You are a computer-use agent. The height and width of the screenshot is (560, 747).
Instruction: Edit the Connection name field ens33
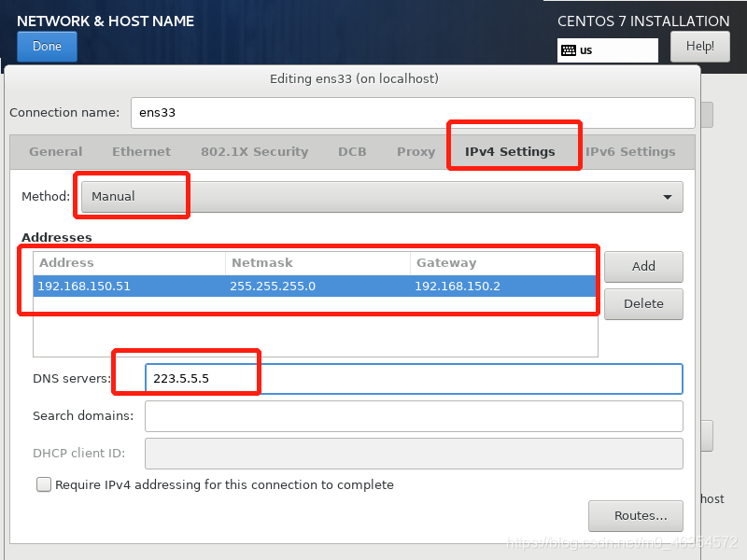coord(413,113)
